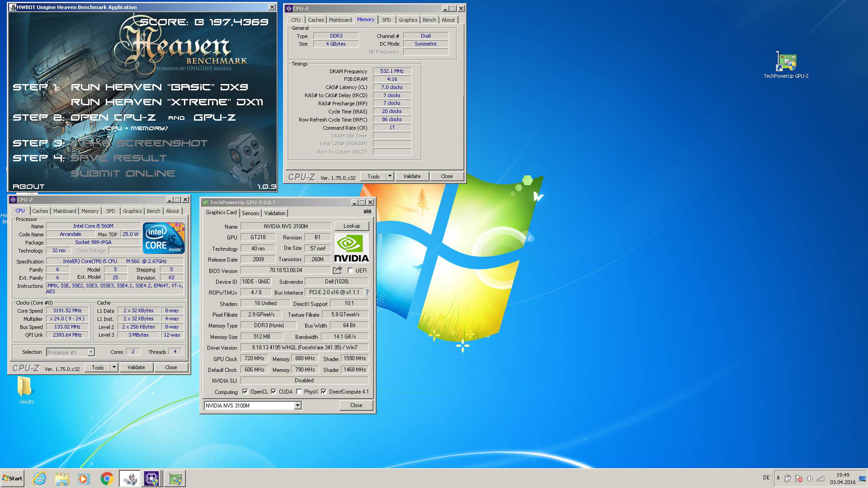
Task: Click the Memory tab in CPU-Z CPU window
Action: coord(90,211)
